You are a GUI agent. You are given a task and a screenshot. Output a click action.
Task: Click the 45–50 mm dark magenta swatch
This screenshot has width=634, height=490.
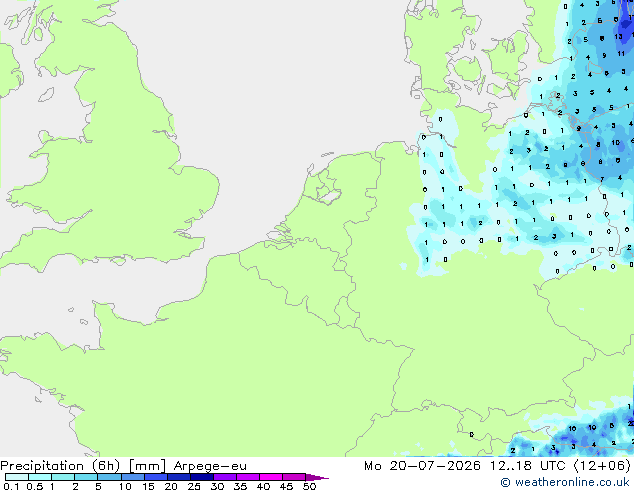click(x=294, y=477)
